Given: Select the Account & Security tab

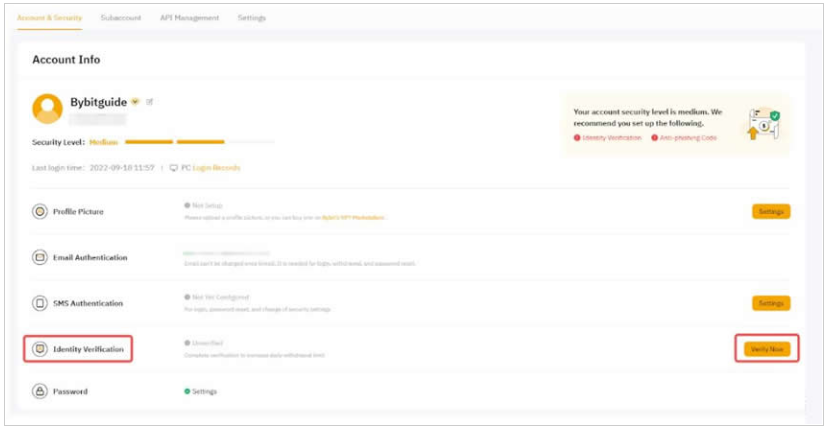Looking at the screenshot, I should [x=50, y=18].
